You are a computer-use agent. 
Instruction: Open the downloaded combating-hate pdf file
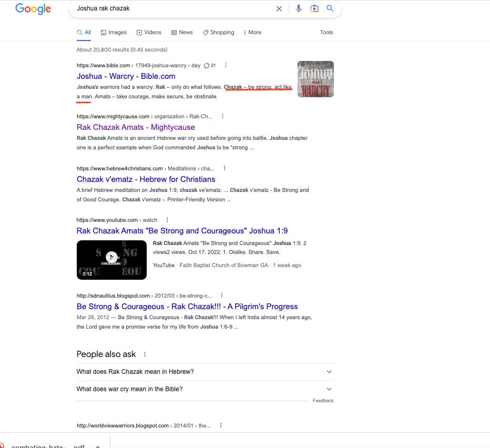48,446
